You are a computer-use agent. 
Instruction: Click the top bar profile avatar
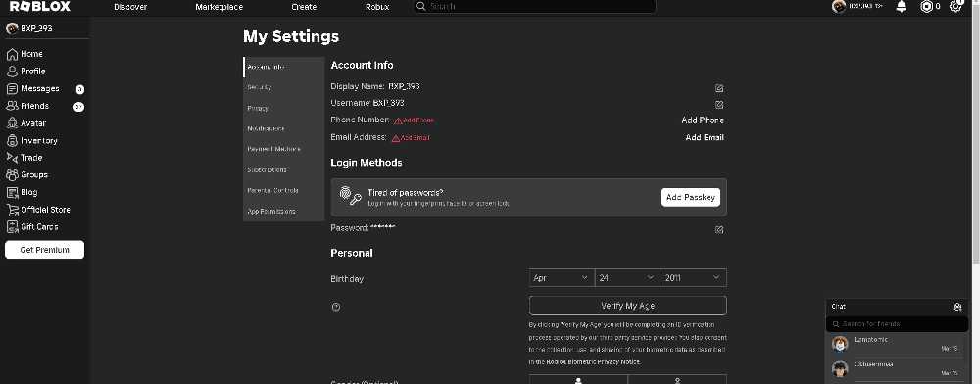[x=839, y=6]
